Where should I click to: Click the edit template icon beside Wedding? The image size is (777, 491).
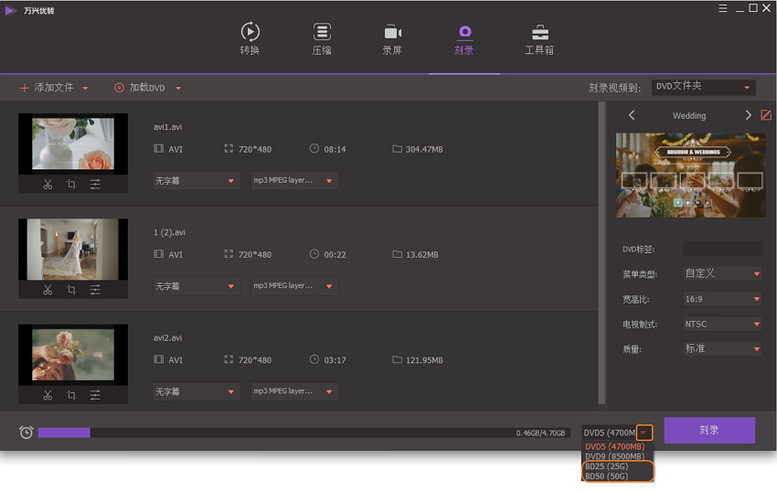(x=766, y=115)
